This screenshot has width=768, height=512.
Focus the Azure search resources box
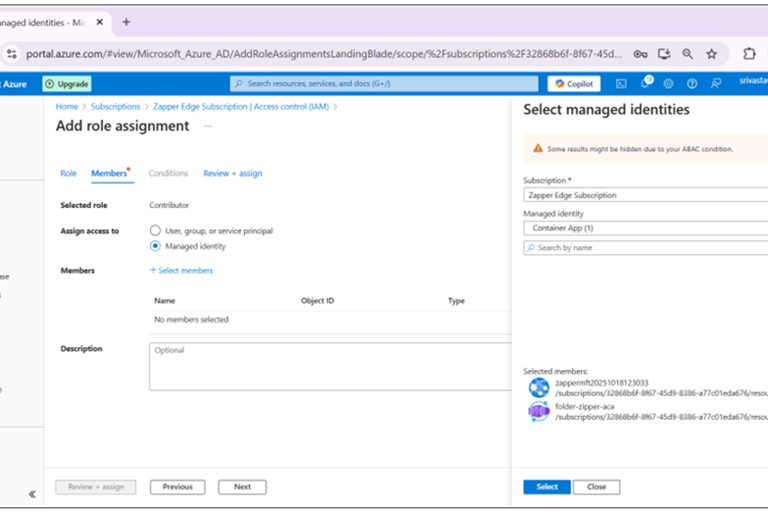click(384, 84)
